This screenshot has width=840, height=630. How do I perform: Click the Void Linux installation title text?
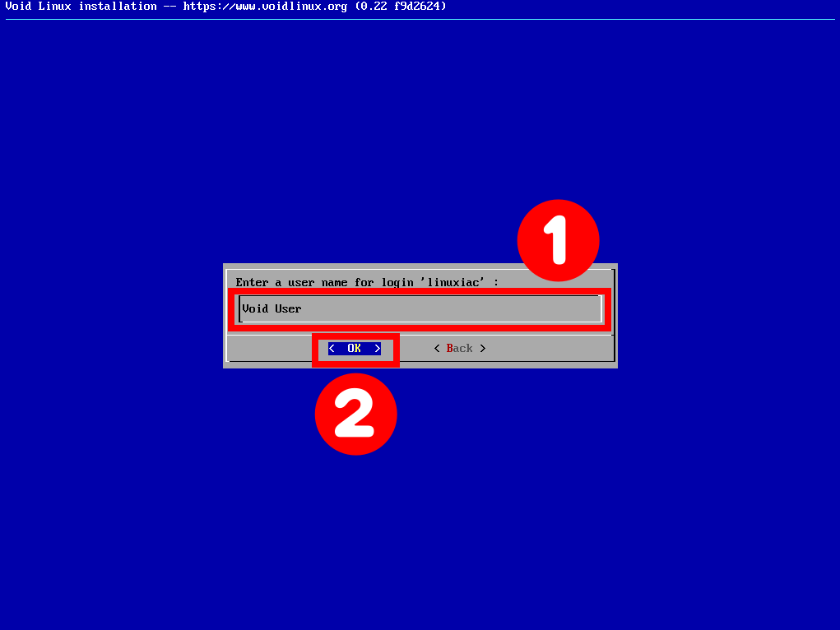tap(225, 7)
